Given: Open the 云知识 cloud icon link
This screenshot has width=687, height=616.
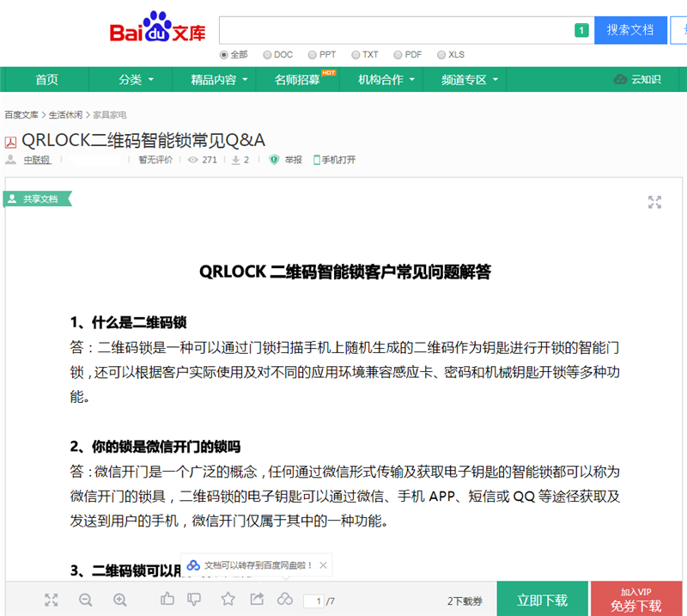Looking at the screenshot, I should (620, 79).
